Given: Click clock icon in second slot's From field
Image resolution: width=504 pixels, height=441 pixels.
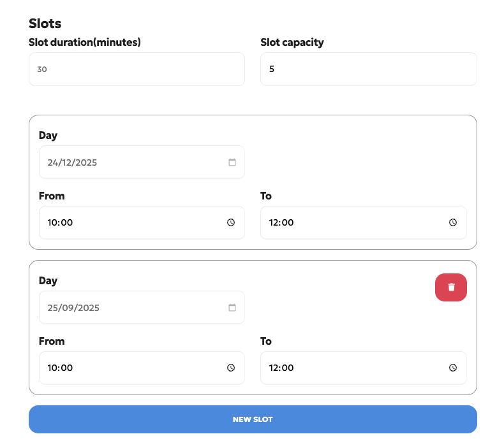Looking at the screenshot, I should tap(231, 368).
